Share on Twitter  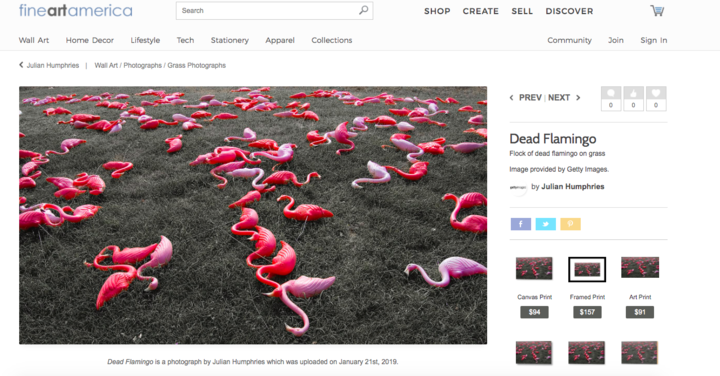546,224
